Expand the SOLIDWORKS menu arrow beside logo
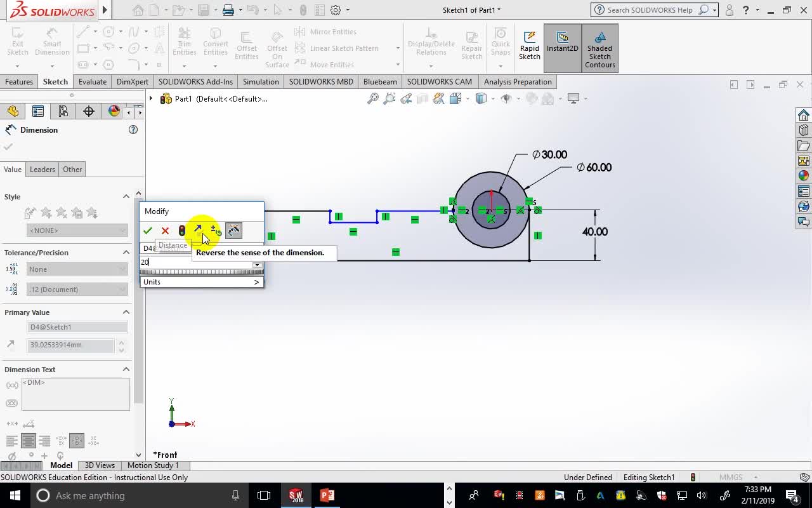Image resolution: width=812 pixels, height=508 pixels. click(105, 10)
